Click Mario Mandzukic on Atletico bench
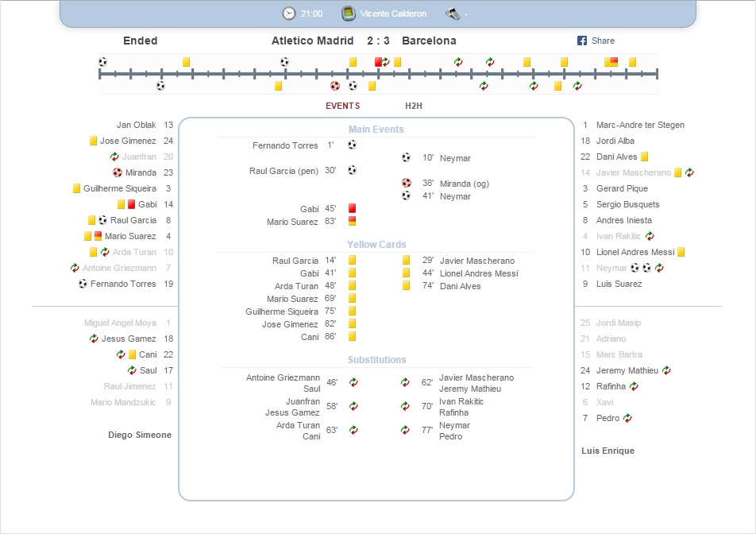This screenshot has height=534, width=756. 123,402
